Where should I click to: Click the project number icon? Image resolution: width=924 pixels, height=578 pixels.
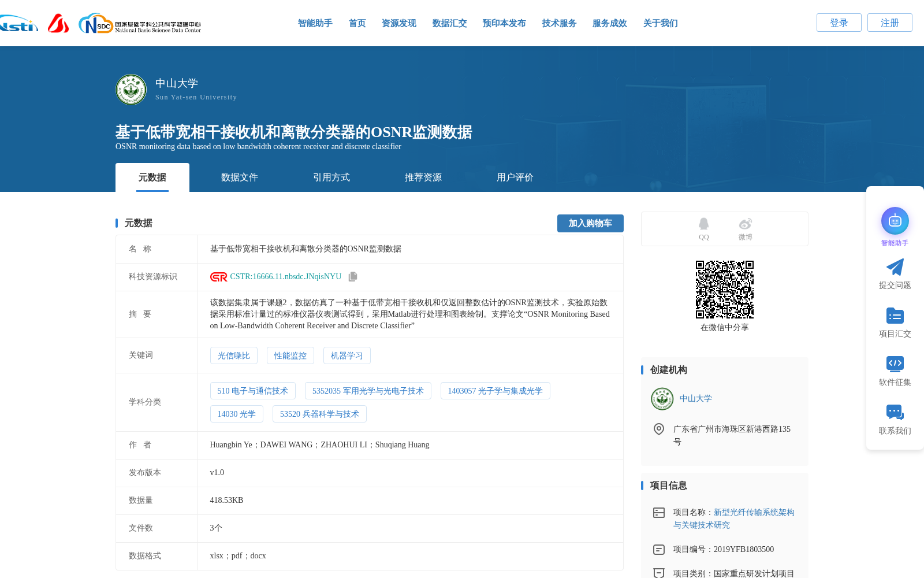(658, 550)
